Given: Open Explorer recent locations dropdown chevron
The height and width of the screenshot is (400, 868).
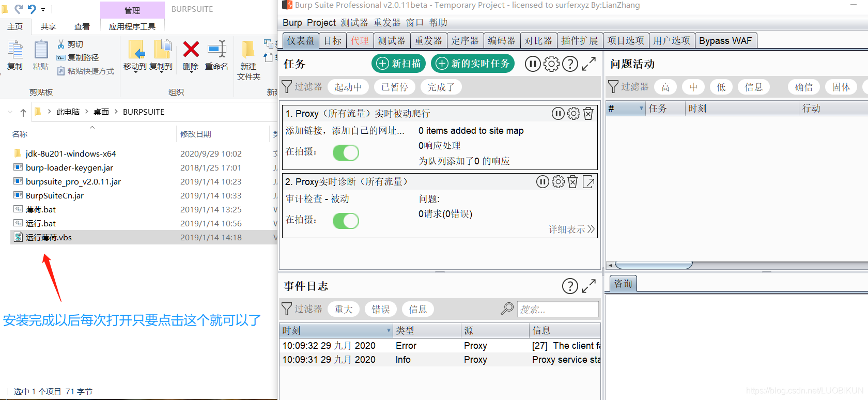Looking at the screenshot, I should click(x=10, y=112).
